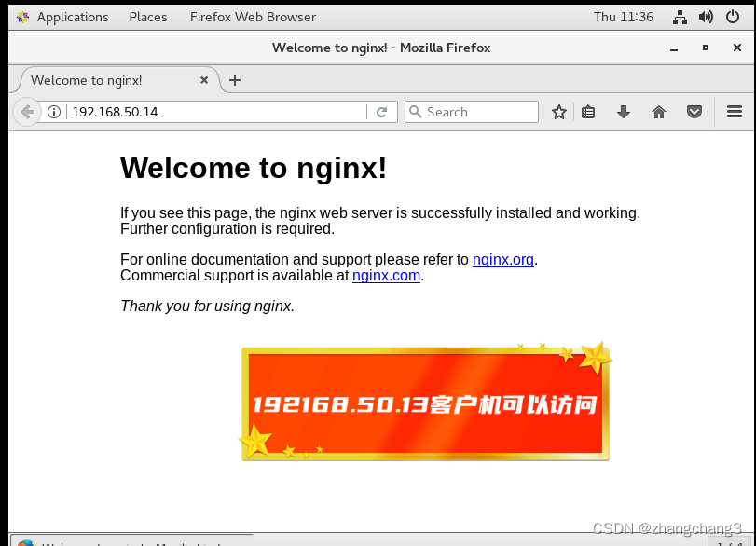
Task: Show site information icon in address bar
Action: tap(54, 112)
